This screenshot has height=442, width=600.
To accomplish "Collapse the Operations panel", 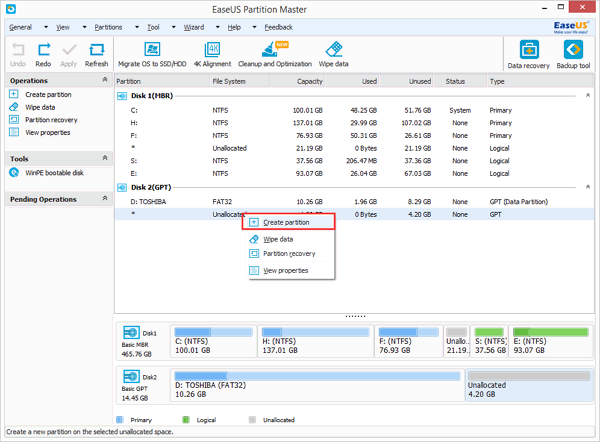I will tap(105, 80).
